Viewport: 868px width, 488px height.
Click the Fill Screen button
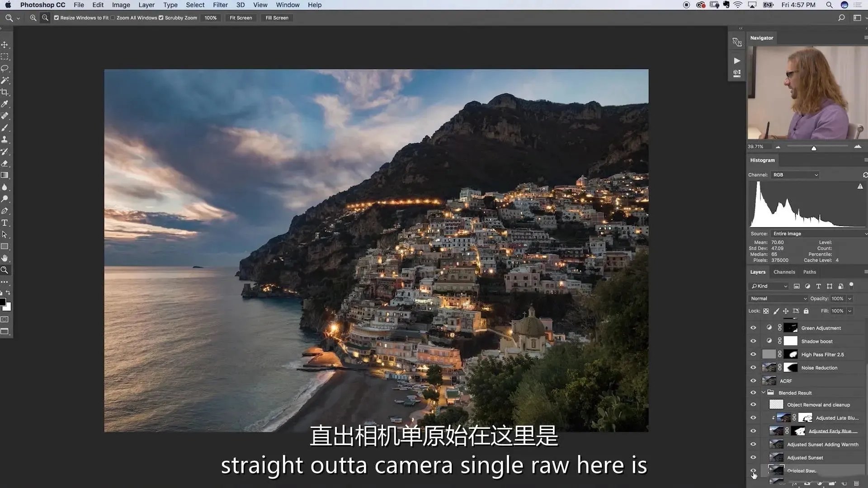coord(277,18)
